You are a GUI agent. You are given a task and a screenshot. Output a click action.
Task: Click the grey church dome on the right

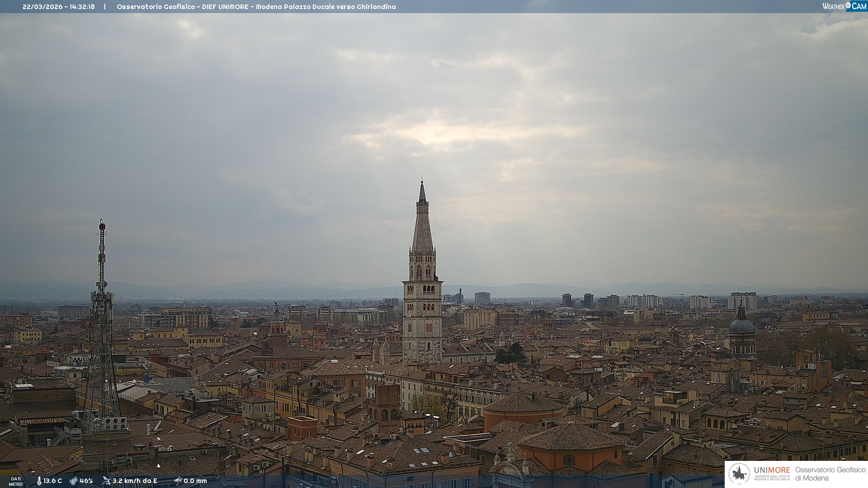tap(741, 325)
